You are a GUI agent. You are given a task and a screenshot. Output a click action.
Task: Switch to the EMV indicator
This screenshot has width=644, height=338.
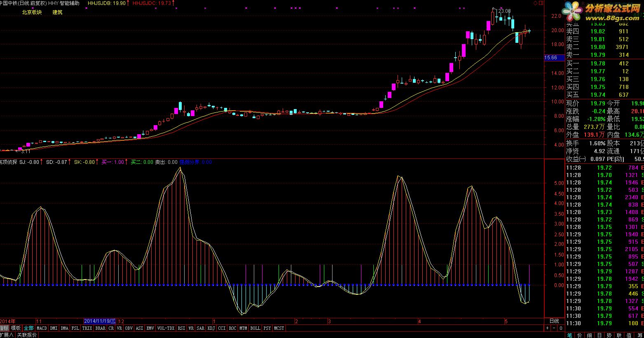[150, 328]
